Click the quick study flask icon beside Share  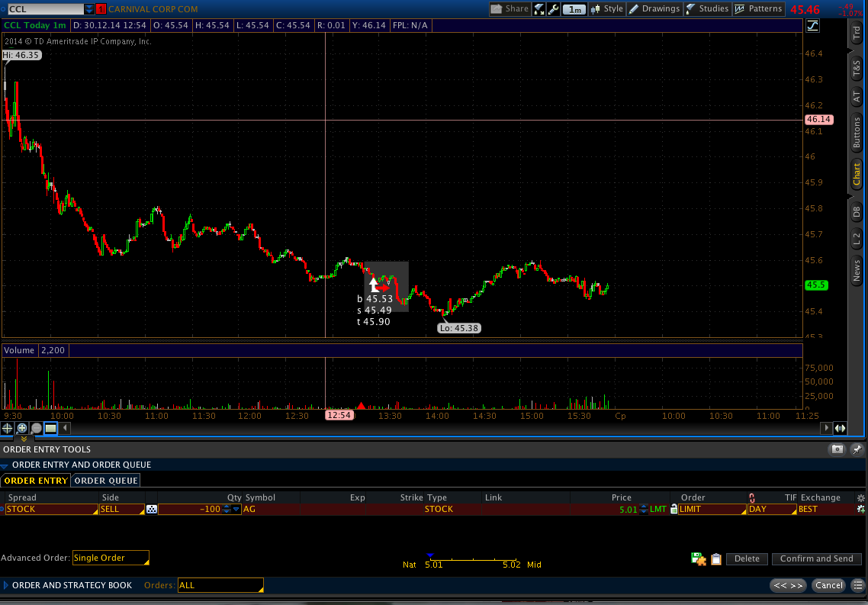(538, 9)
